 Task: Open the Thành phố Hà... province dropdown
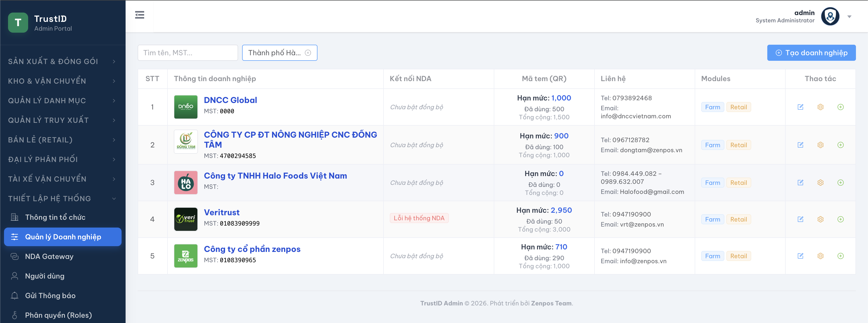279,53
